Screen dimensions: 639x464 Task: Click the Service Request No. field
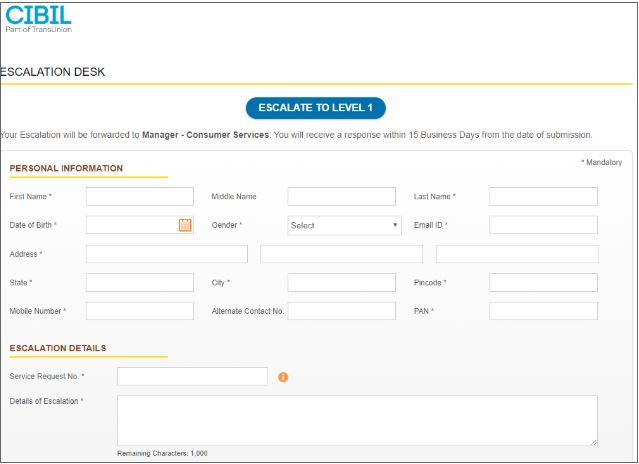click(x=192, y=376)
